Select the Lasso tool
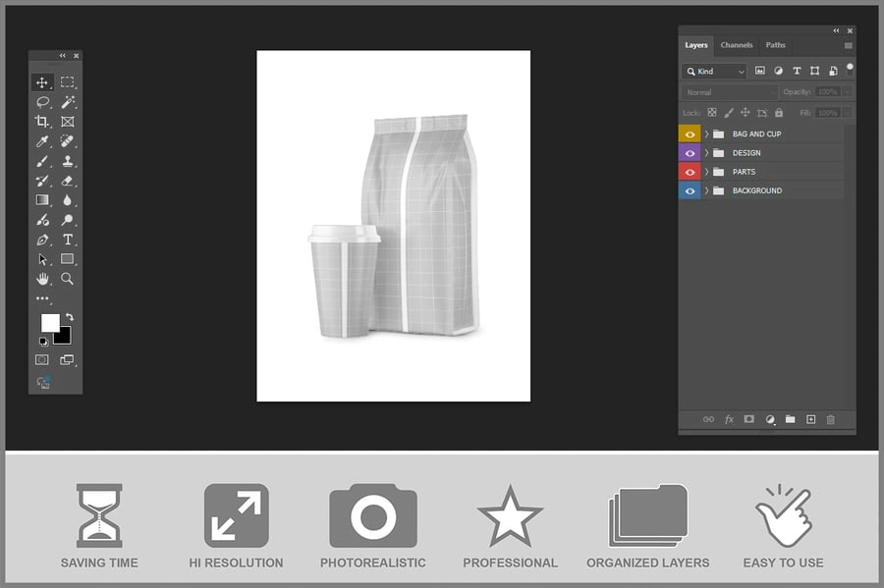Viewport: 884px width, 588px height. [x=43, y=102]
